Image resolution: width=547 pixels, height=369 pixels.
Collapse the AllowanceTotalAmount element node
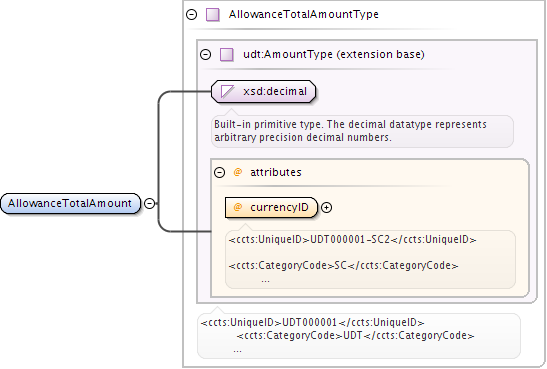coord(149,203)
